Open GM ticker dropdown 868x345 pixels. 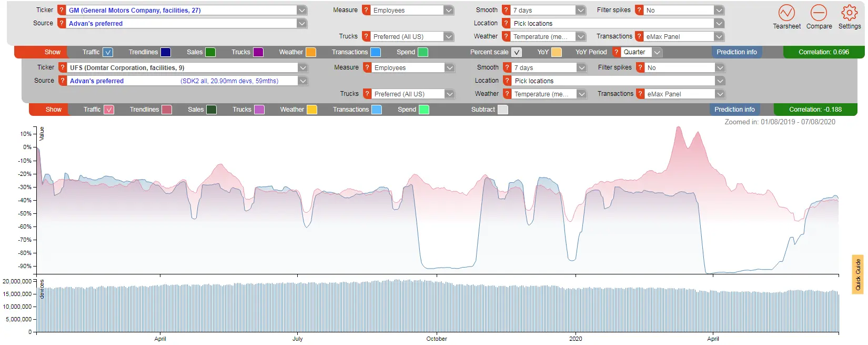click(x=301, y=10)
